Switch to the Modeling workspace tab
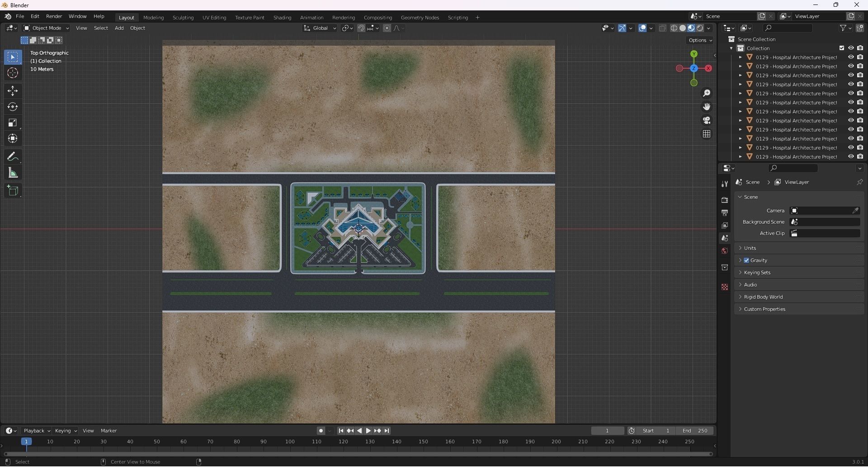 [153, 18]
